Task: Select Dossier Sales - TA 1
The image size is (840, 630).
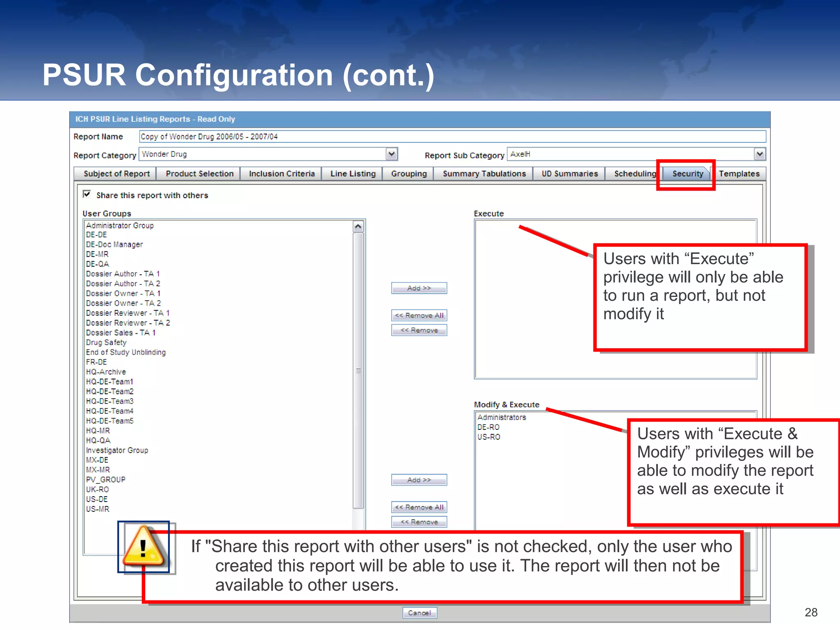Action: click(121, 332)
